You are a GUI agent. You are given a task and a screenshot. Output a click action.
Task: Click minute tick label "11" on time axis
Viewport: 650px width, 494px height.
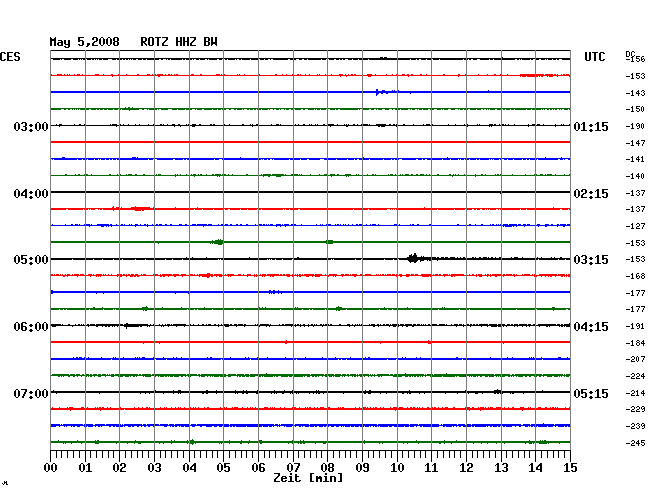tap(431, 468)
